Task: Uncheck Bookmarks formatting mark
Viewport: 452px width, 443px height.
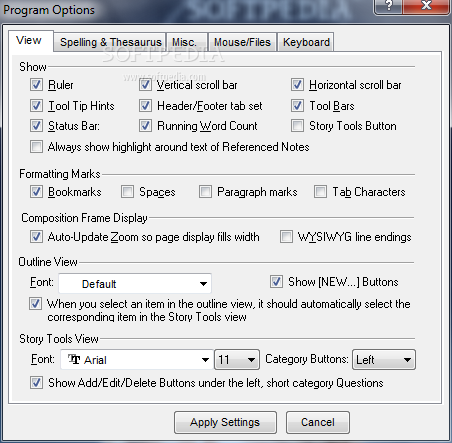Action: point(36,192)
